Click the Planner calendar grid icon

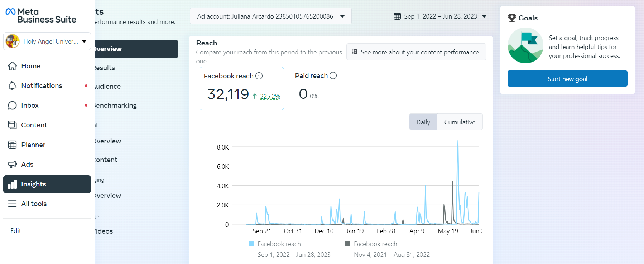click(12, 145)
